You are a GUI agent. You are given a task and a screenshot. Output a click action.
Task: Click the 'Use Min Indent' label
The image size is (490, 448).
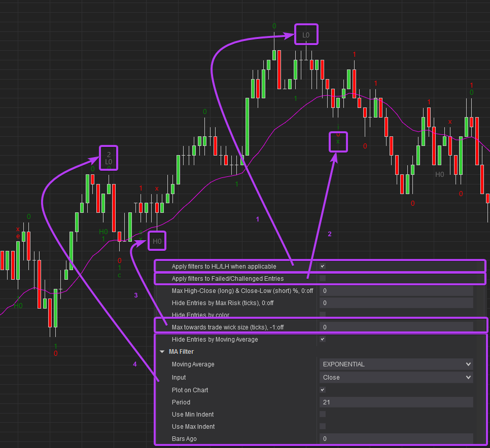click(193, 414)
